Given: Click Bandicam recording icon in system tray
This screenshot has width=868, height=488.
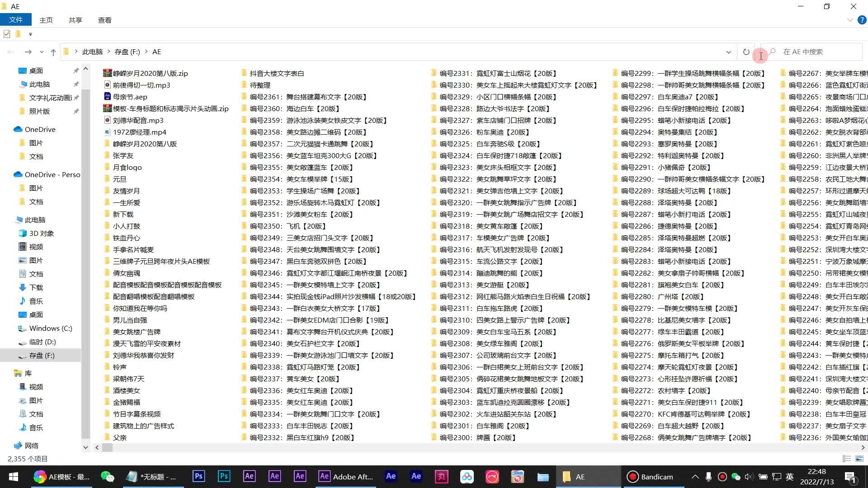Looking at the screenshot, I should pos(722,477).
